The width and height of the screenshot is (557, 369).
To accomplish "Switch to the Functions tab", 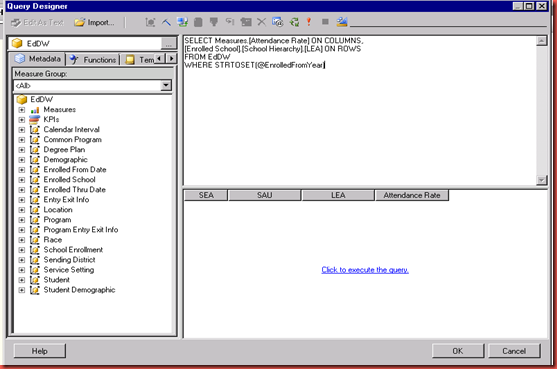I will (93, 60).
